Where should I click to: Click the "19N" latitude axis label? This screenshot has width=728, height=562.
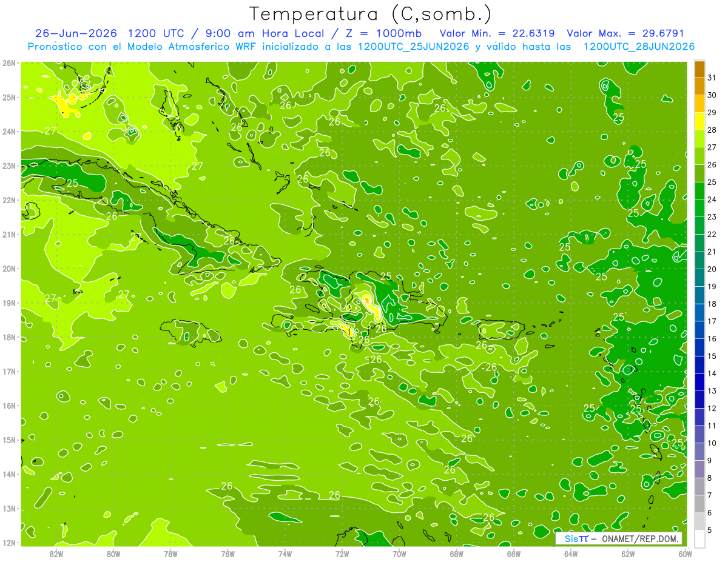[9, 303]
